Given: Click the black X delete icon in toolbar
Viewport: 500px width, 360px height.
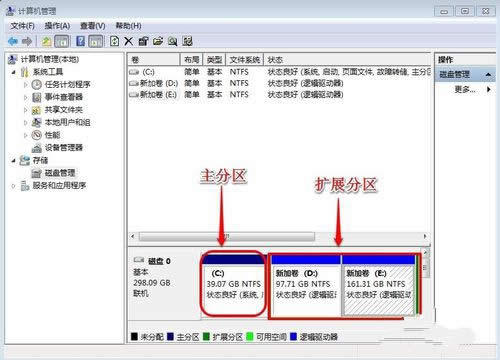Looking at the screenshot, I should pos(128,41).
